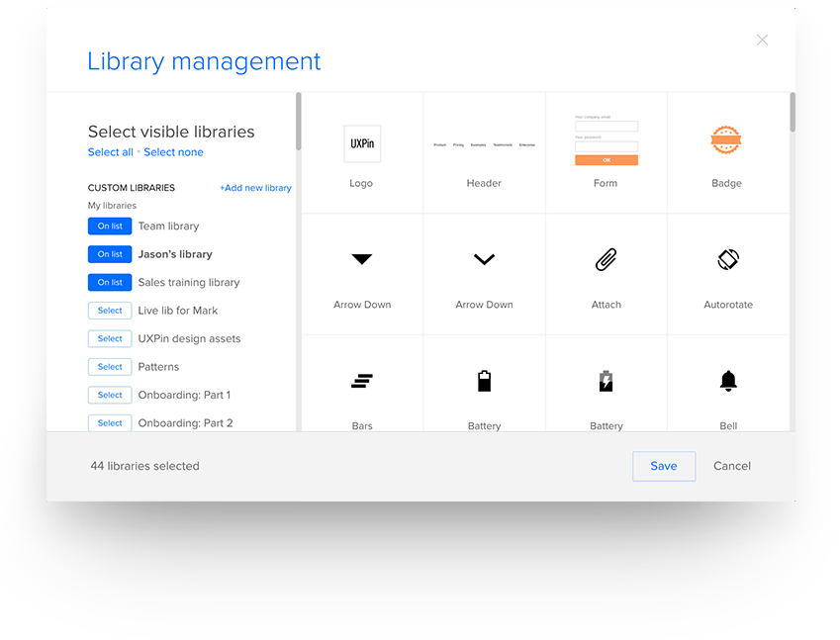
Task: Click the chevron Arrow Down icon
Action: (x=484, y=259)
